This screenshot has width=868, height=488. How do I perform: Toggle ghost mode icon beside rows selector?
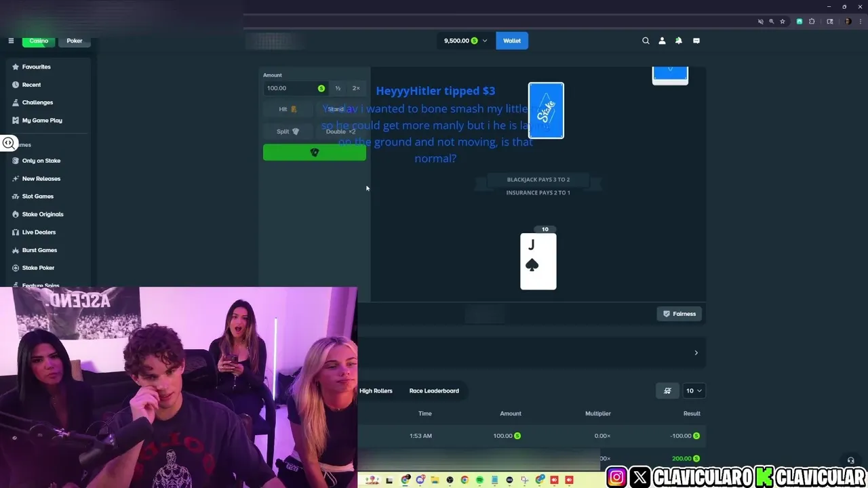click(667, 390)
